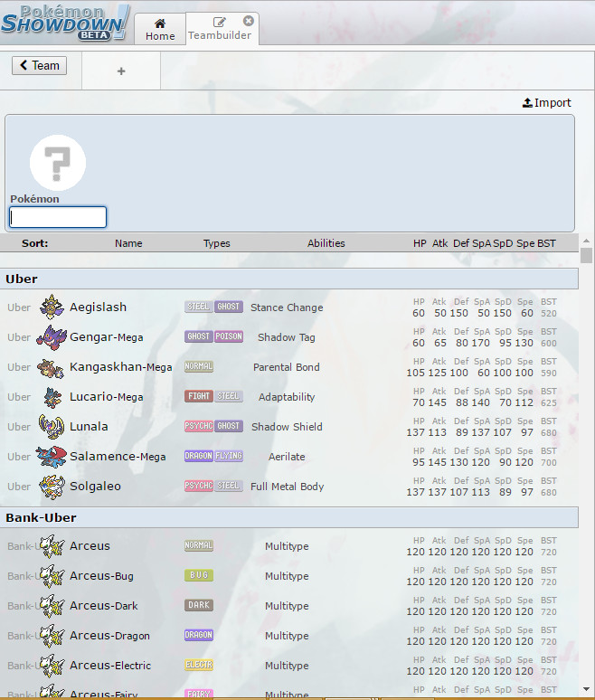
Task: Click the Import link
Action: click(547, 103)
